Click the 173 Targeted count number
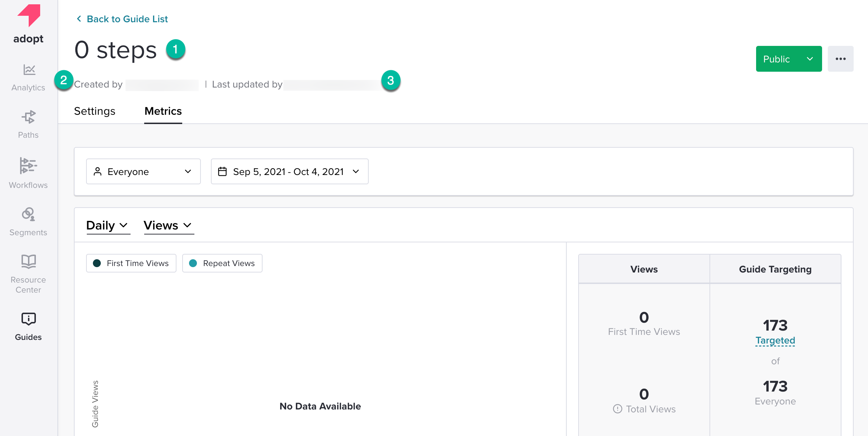Image resolution: width=868 pixels, height=436 pixels. coord(775,325)
